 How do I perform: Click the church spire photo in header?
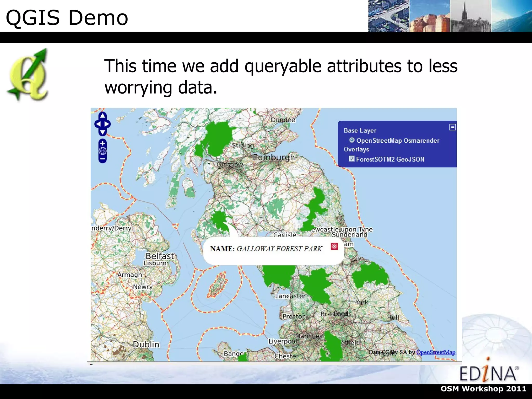(470, 16)
